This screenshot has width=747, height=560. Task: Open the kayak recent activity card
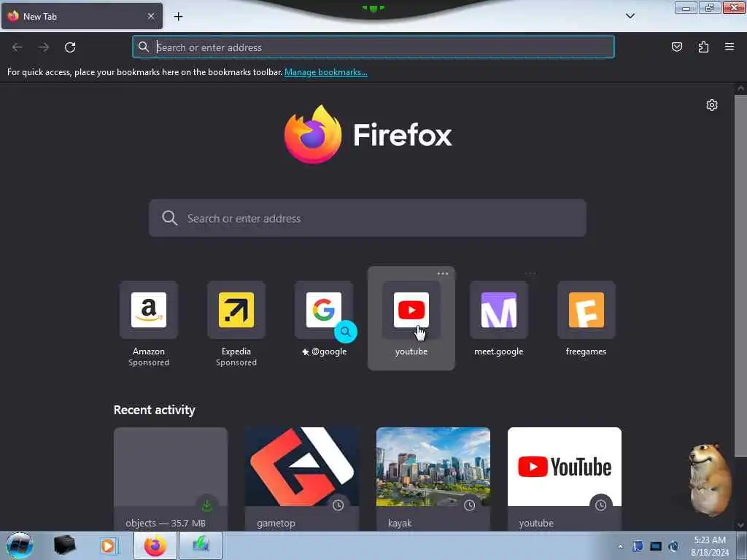click(x=433, y=479)
